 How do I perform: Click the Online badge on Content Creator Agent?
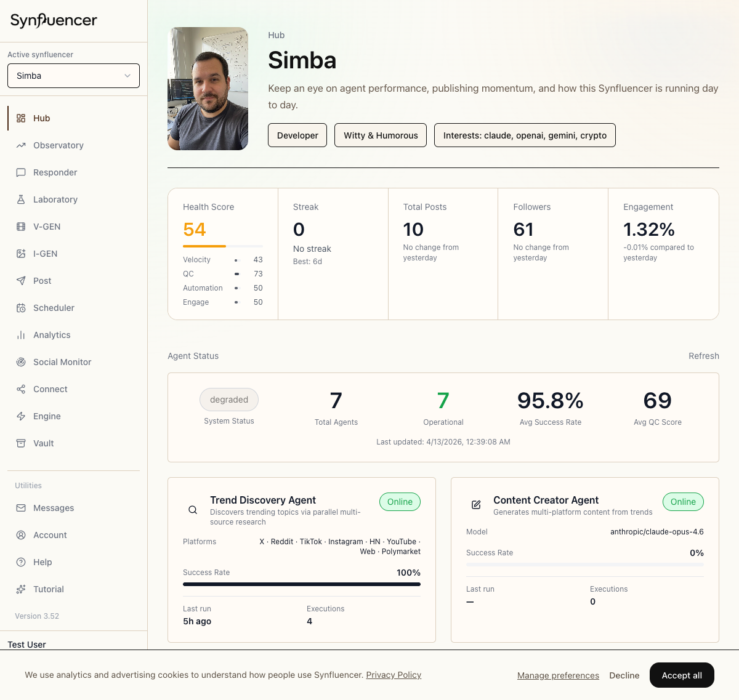coord(683,502)
